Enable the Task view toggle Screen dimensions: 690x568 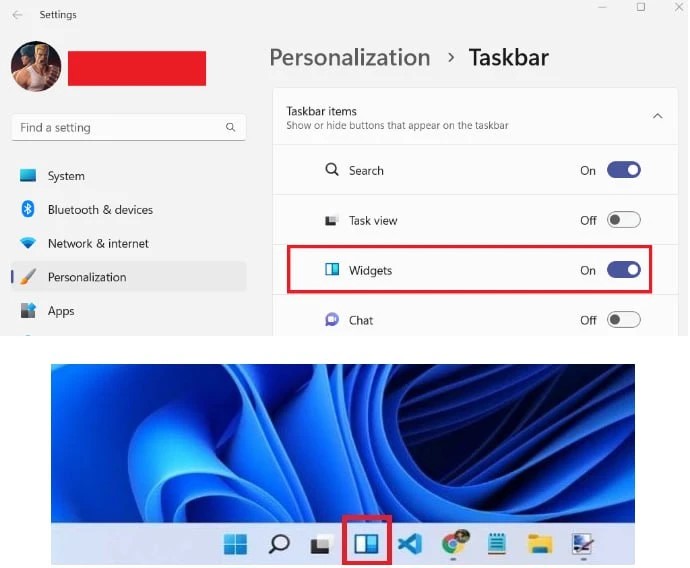click(x=624, y=220)
